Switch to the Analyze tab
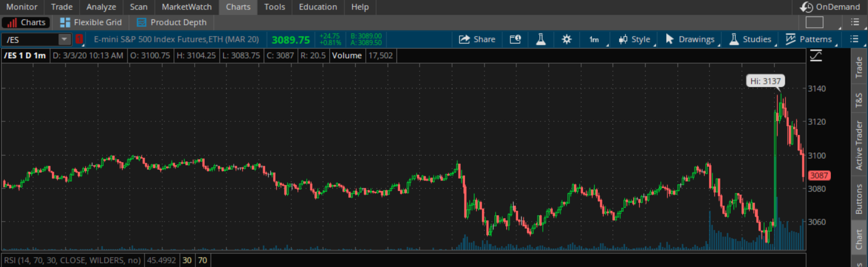 point(101,7)
